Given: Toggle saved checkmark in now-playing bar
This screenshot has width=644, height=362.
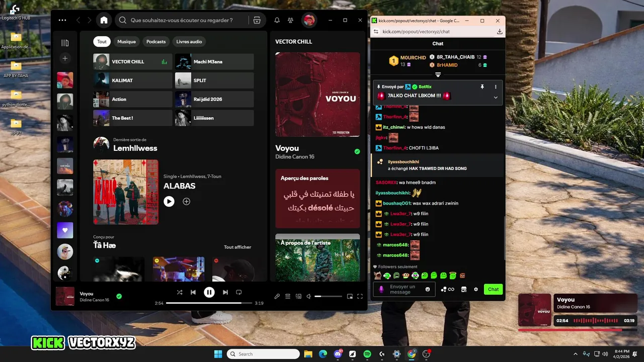Looking at the screenshot, I should [x=119, y=297].
